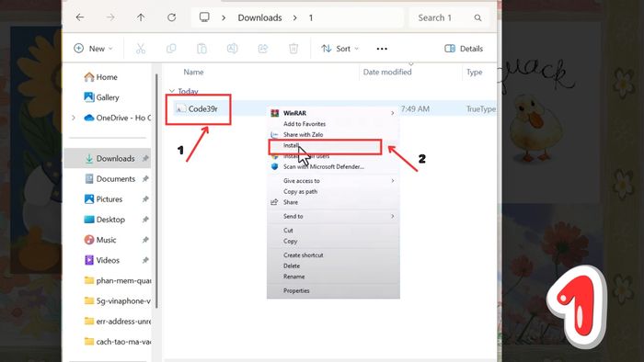Image resolution: width=644 pixels, height=362 pixels.
Task: Choose Rename in the context menu
Action: click(294, 277)
